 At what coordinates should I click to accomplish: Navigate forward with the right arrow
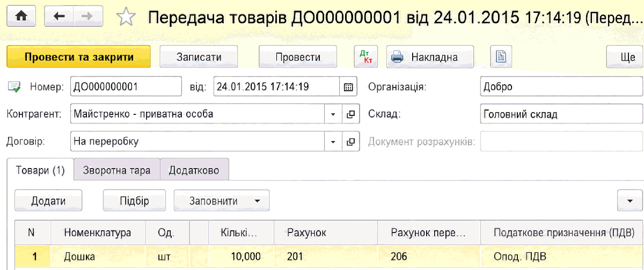click(x=89, y=17)
